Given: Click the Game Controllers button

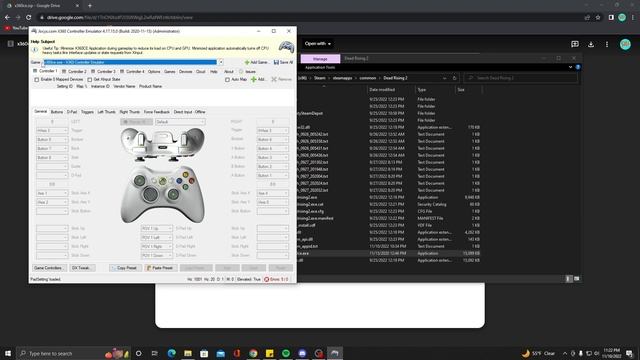Looking at the screenshot, I should [x=49, y=268].
